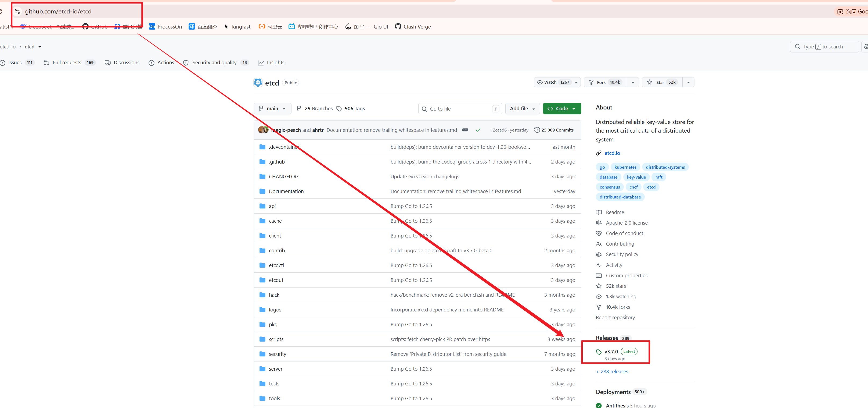Screen dimensions: 868x408
Task: Open the Insights tab
Action: (271, 62)
